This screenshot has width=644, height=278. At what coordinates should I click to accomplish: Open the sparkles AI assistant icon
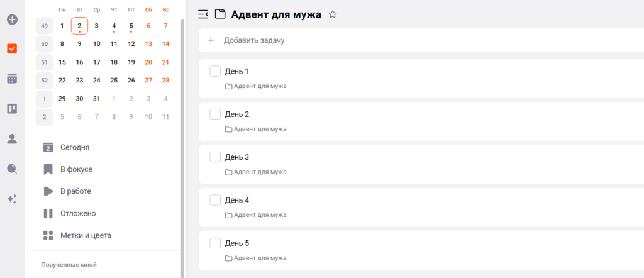pos(12,199)
